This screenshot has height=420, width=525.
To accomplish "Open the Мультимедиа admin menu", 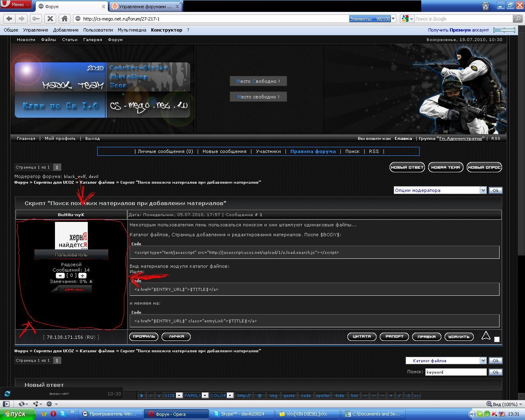I will [132, 30].
